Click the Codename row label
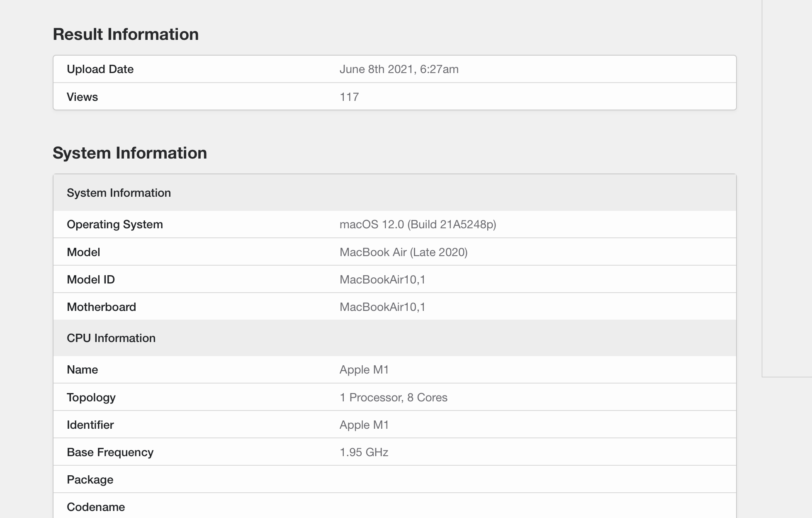 click(x=95, y=507)
